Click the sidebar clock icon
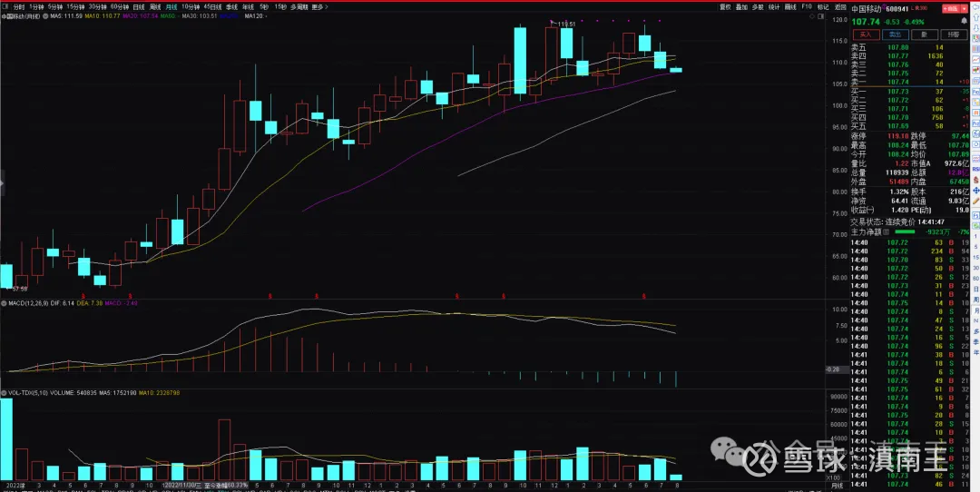 point(975,144)
